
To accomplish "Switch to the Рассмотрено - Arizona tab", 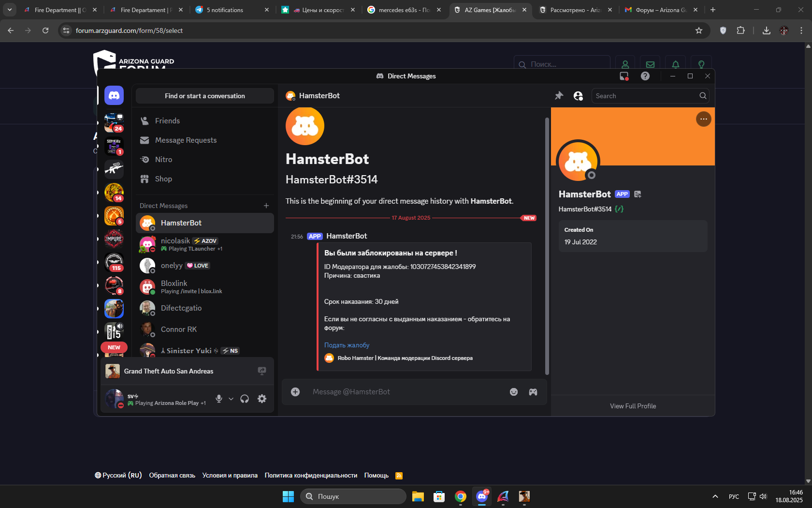I will click(575, 10).
